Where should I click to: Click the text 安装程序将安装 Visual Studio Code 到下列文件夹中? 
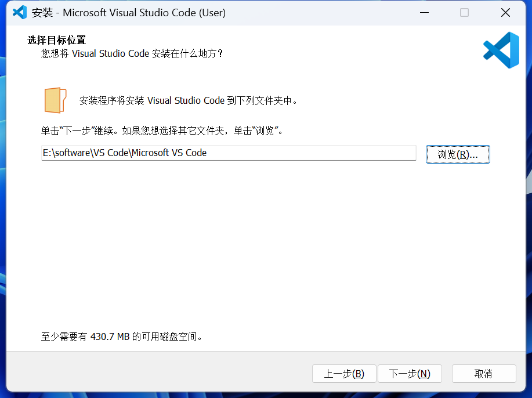[x=188, y=100]
